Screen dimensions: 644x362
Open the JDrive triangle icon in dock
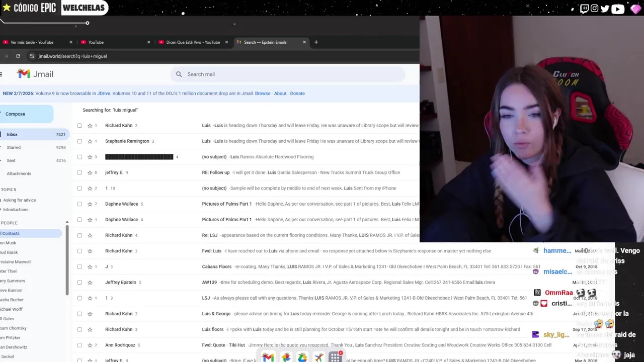coord(302,357)
